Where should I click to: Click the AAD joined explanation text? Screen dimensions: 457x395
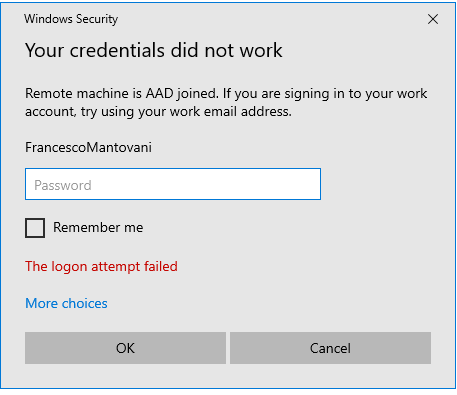pyautogui.click(x=226, y=102)
